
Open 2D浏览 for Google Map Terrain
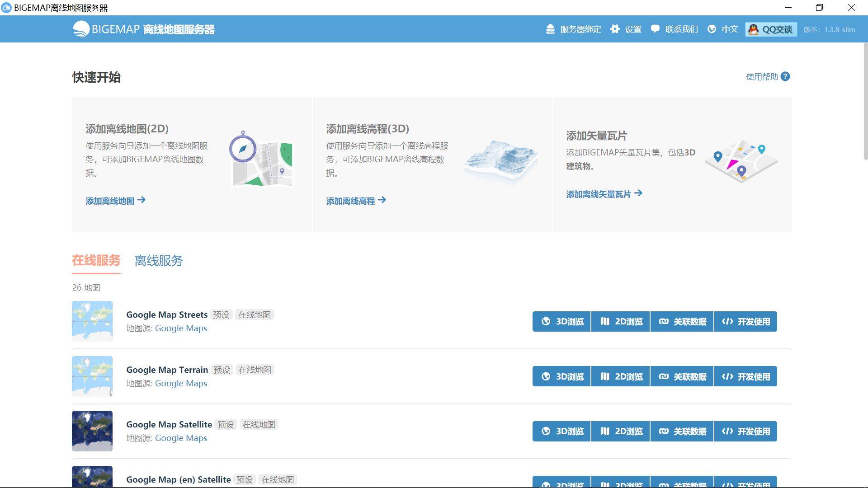point(621,376)
